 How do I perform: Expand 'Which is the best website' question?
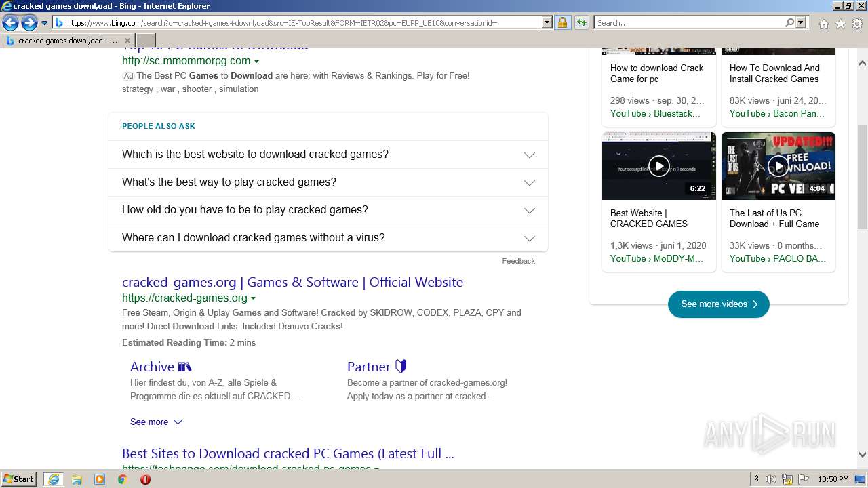point(328,155)
